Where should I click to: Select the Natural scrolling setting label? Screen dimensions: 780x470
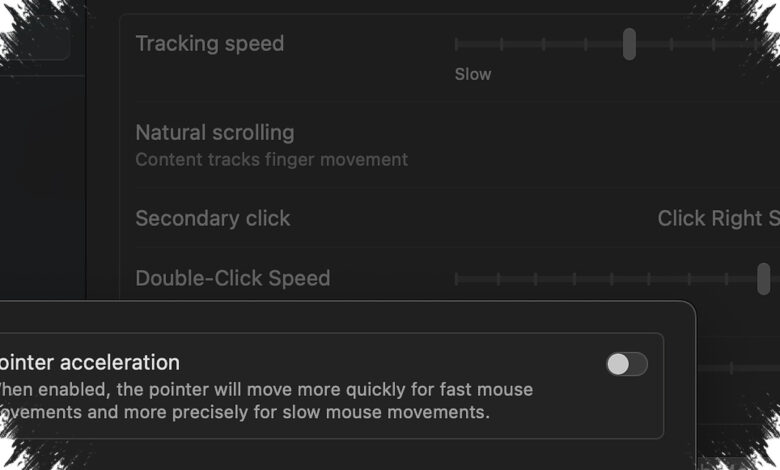(x=215, y=133)
